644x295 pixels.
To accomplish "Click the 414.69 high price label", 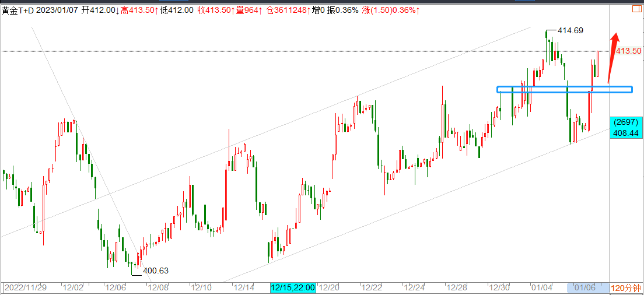I will tap(570, 30).
